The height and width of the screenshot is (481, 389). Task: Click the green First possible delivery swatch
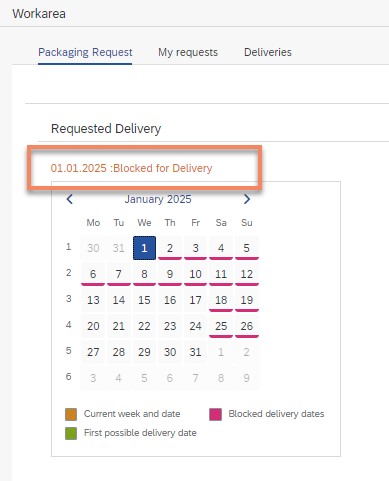coord(71,433)
